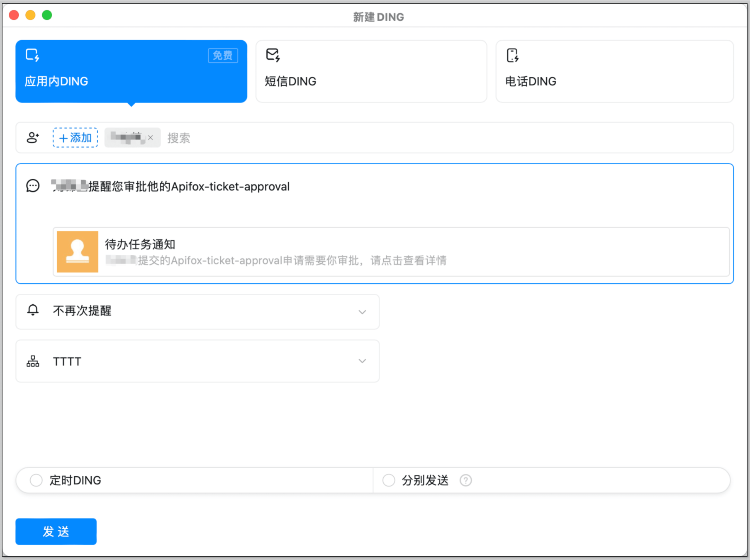Remove the selected recipient tag
This screenshot has height=560, width=750.
pos(151,138)
